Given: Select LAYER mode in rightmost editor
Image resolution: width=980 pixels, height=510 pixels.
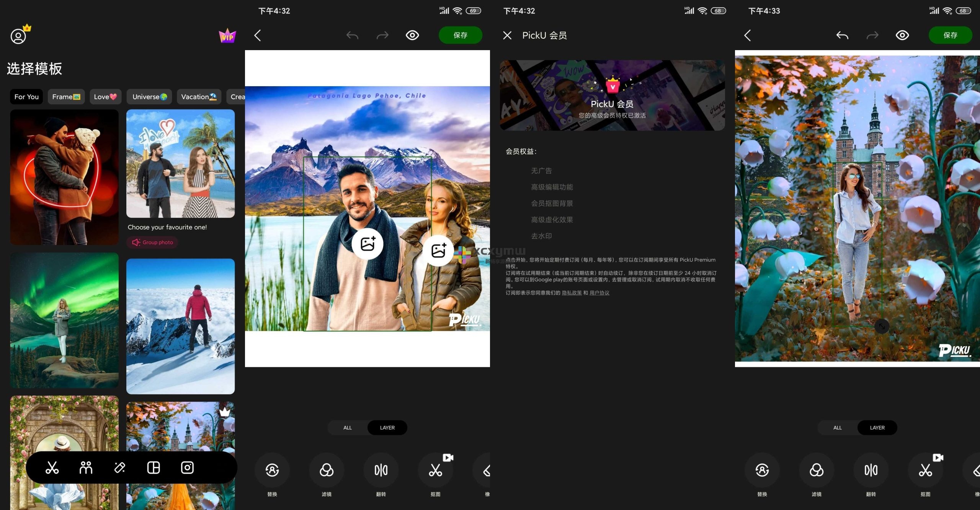Looking at the screenshot, I should pos(877,428).
